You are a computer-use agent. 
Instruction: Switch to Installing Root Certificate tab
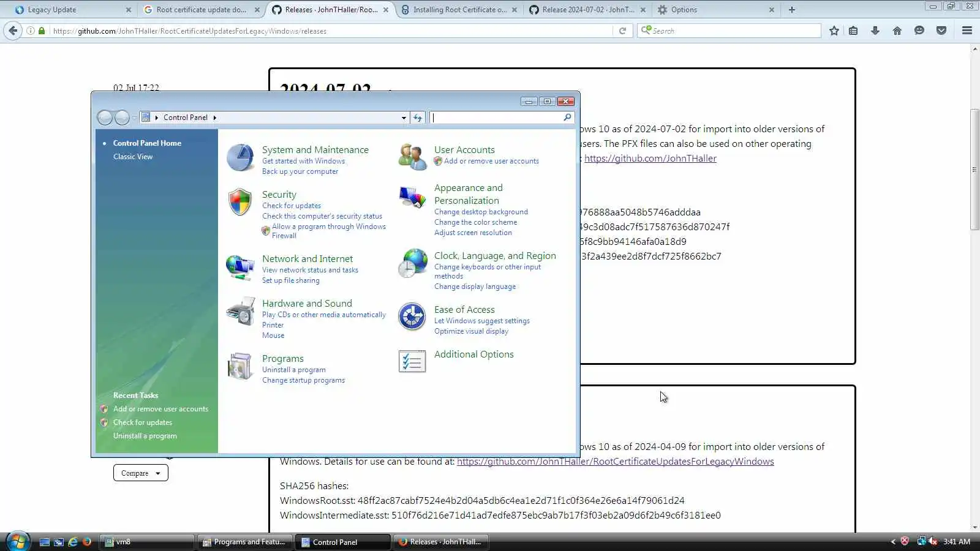click(x=459, y=10)
